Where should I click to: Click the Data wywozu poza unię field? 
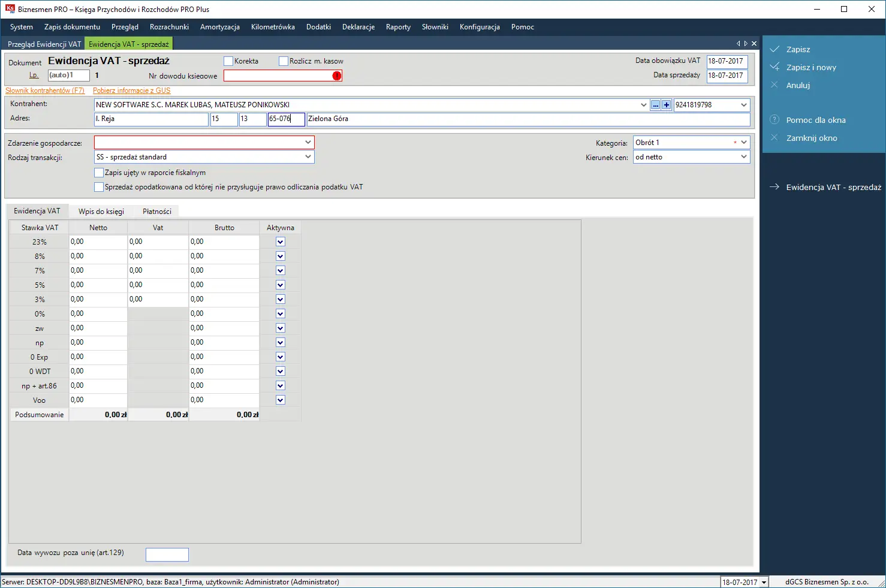click(167, 554)
